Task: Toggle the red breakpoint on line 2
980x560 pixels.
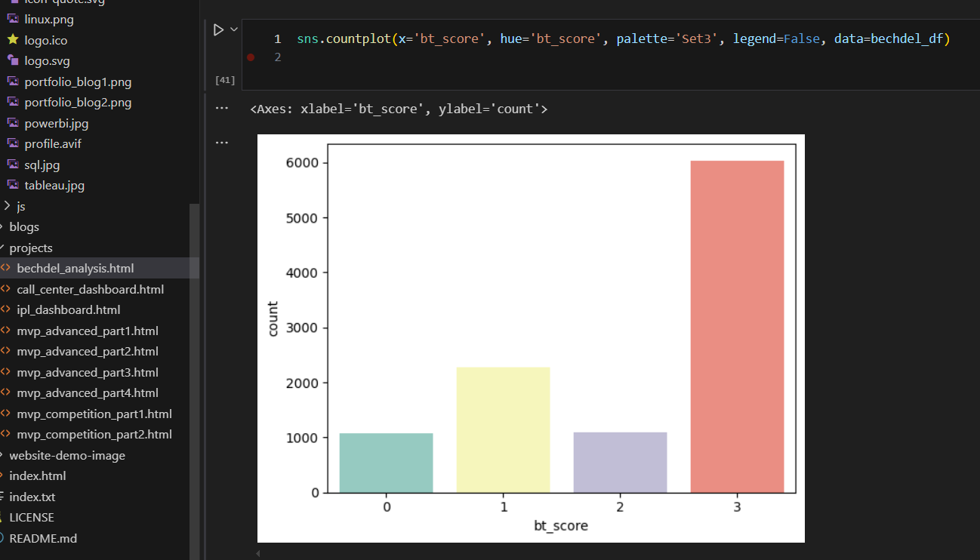Action: tap(251, 57)
